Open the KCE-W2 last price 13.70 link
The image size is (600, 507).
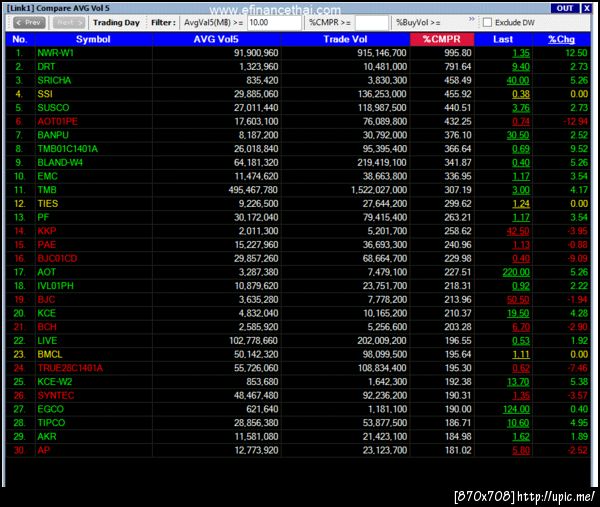point(518,382)
